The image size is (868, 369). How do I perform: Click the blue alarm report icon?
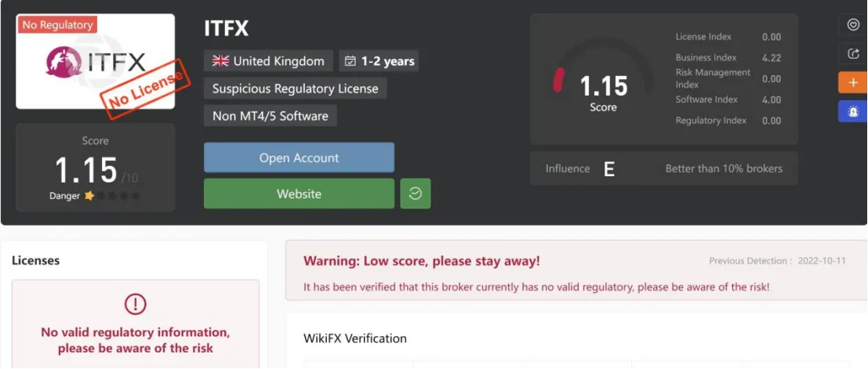click(x=853, y=111)
